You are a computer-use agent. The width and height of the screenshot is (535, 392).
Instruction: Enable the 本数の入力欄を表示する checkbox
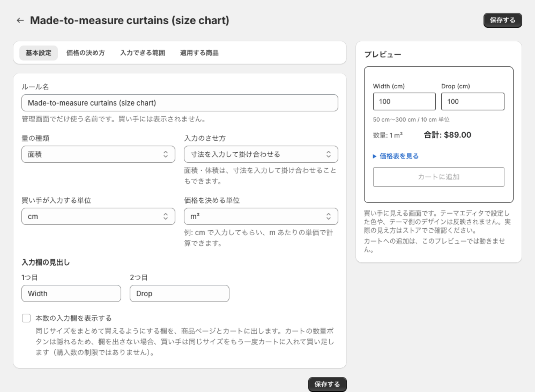point(26,318)
